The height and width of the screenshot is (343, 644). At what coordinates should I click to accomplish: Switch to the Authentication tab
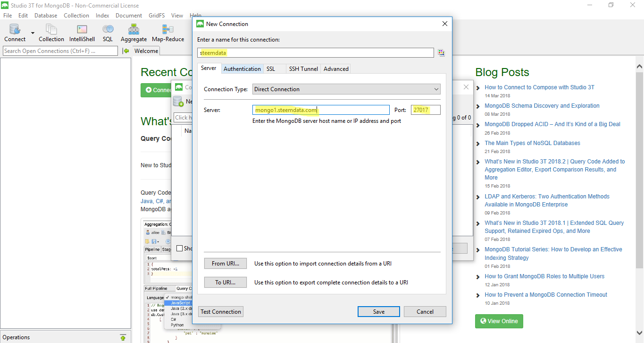click(x=242, y=69)
